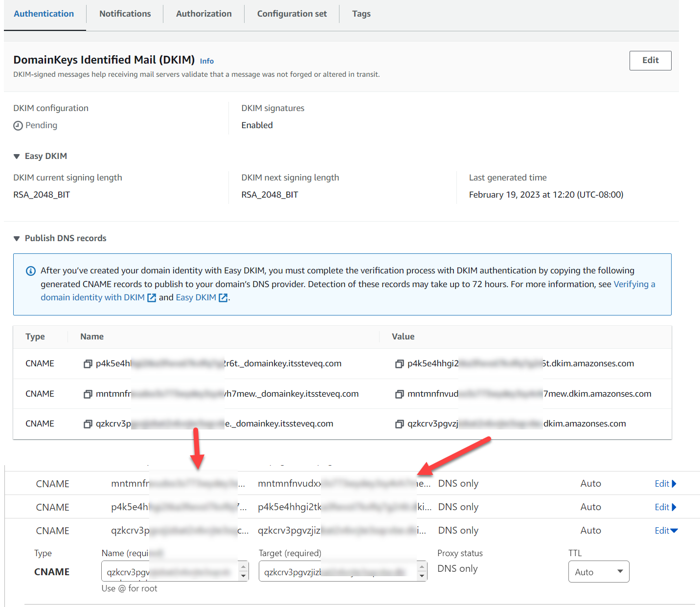Open the Authorization tab
This screenshot has width=700, height=607.
tap(203, 14)
